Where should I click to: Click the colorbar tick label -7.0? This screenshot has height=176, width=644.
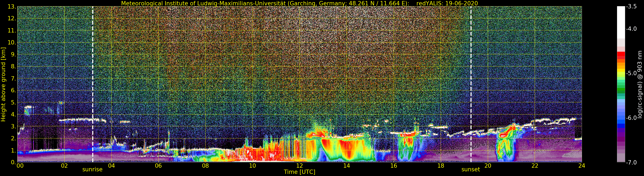[x=631, y=163]
